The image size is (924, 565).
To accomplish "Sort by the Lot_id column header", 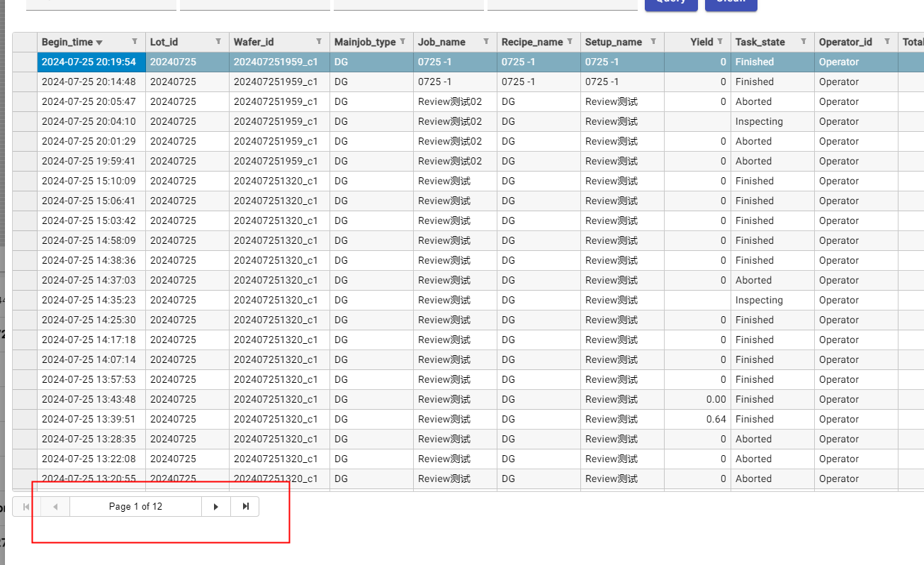I will [164, 42].
